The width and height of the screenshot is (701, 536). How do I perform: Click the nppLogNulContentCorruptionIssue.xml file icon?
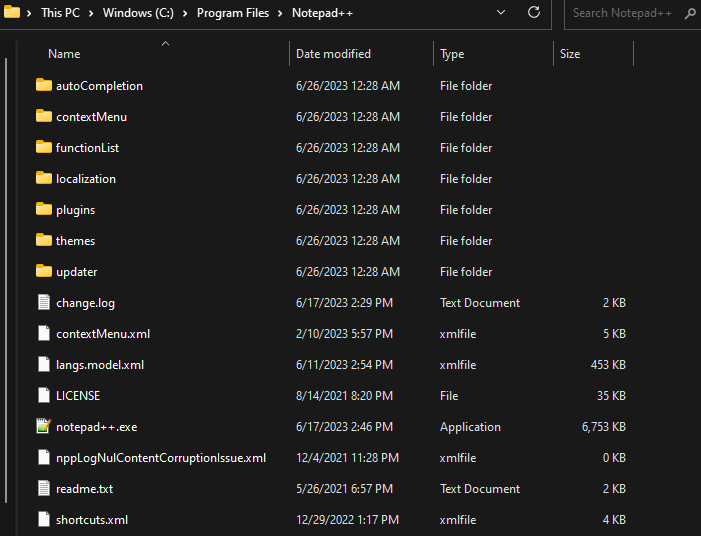(44, 457)
